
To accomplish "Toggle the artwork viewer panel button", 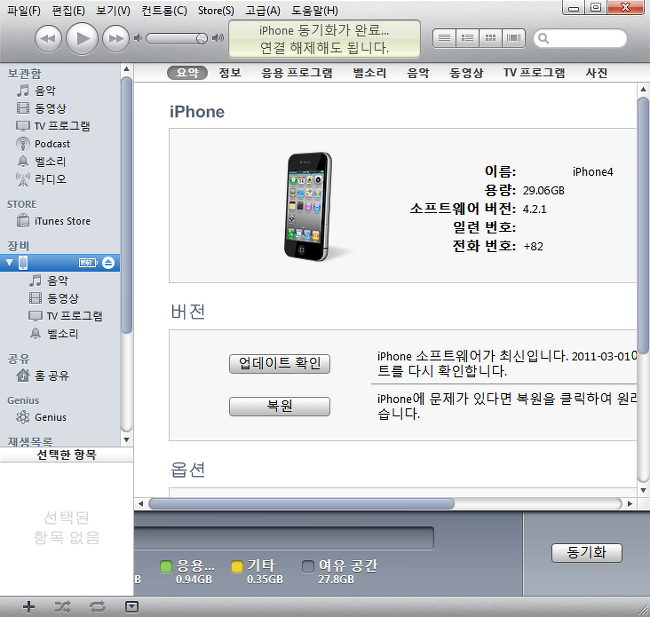I will tap(131, 607).
